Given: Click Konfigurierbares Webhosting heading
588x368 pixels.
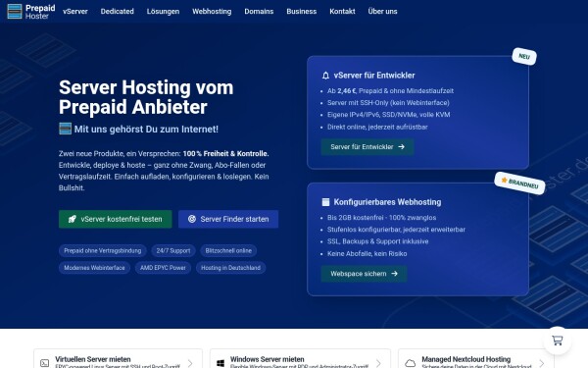Looking at the screenshot, I should coord(387,202).
